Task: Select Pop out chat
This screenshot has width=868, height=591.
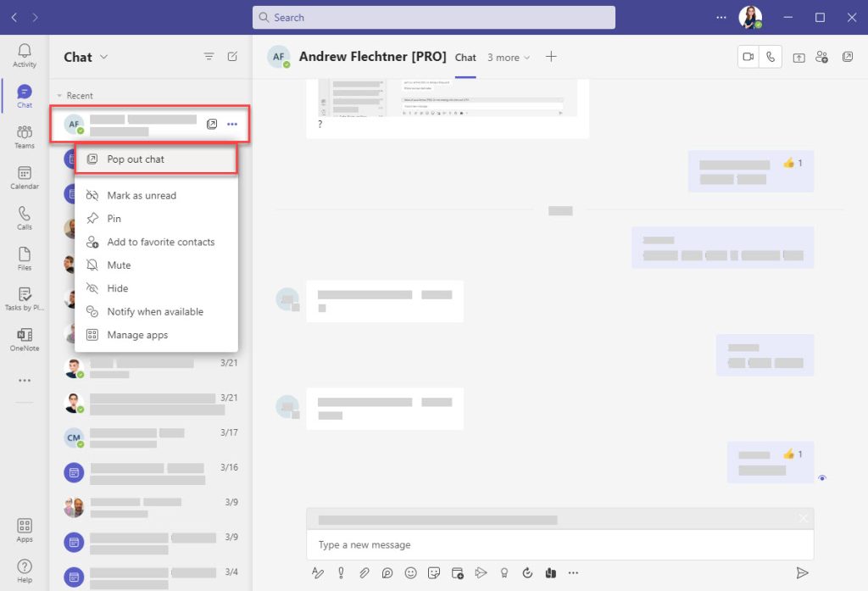Action: pos(156,159)
